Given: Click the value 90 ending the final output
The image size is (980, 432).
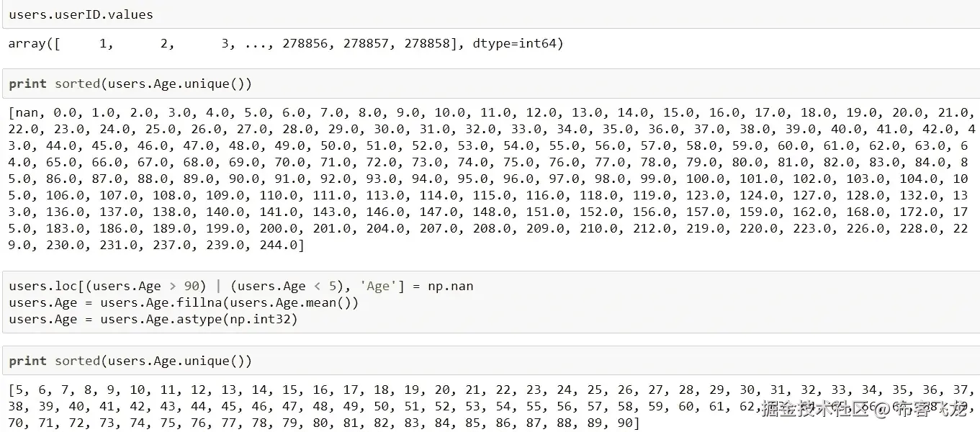Looking at the screenshot, I should (623, 423).
